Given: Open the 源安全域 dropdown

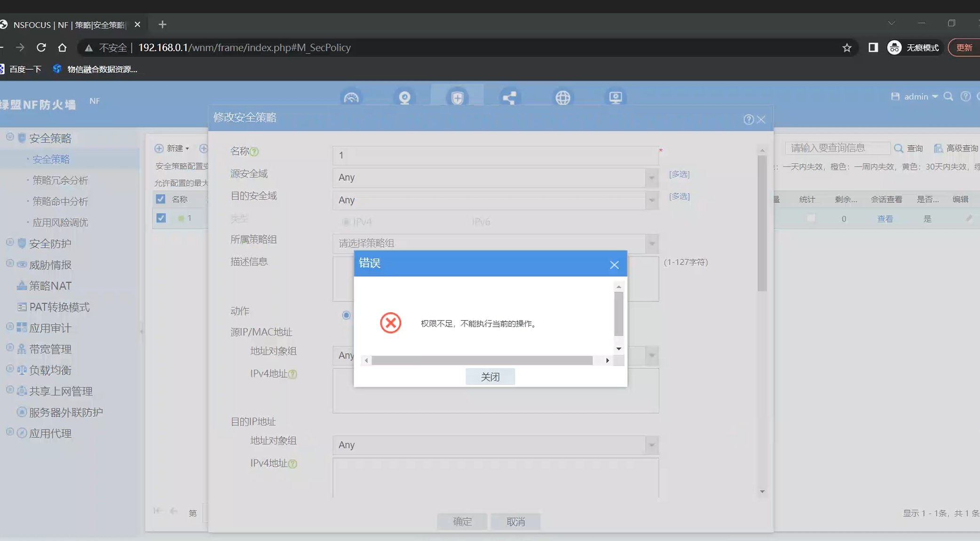Looking at the screenshot, I should coord(652,178).
